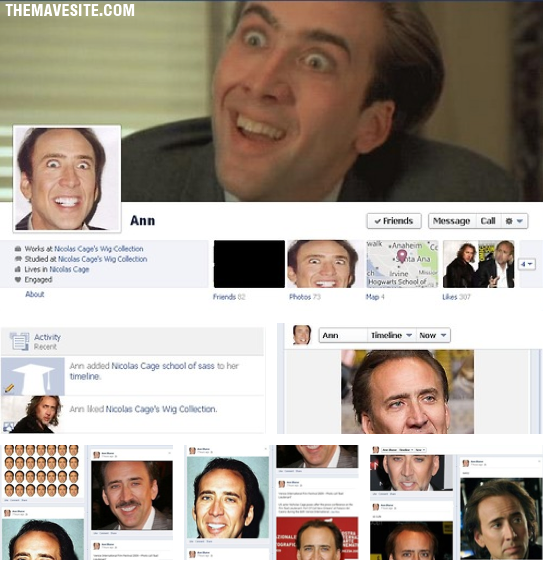Open the mustache man in suit photo post

pos(132,495)
